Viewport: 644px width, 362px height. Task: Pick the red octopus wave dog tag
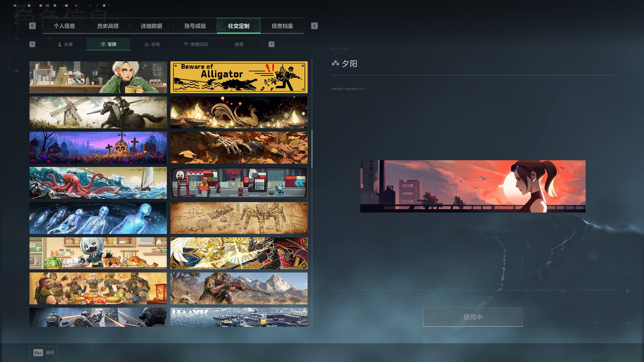tap(98, 183)
